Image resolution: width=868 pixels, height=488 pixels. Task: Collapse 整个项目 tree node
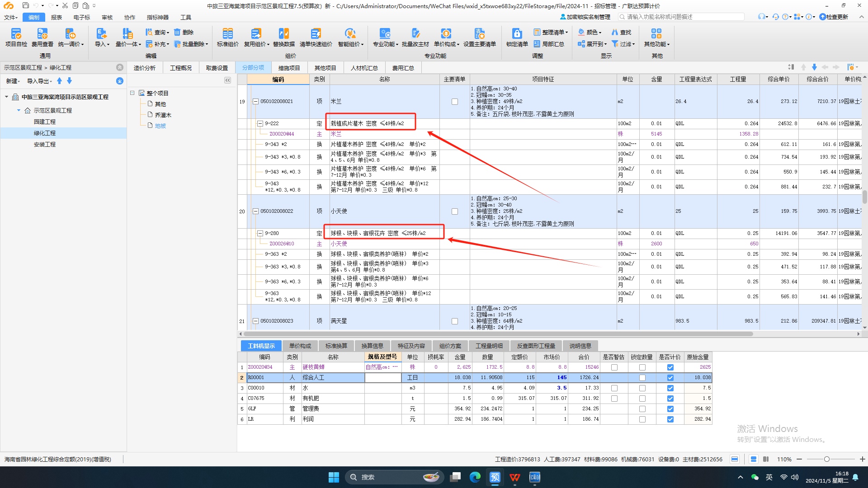tap(132, 93)
